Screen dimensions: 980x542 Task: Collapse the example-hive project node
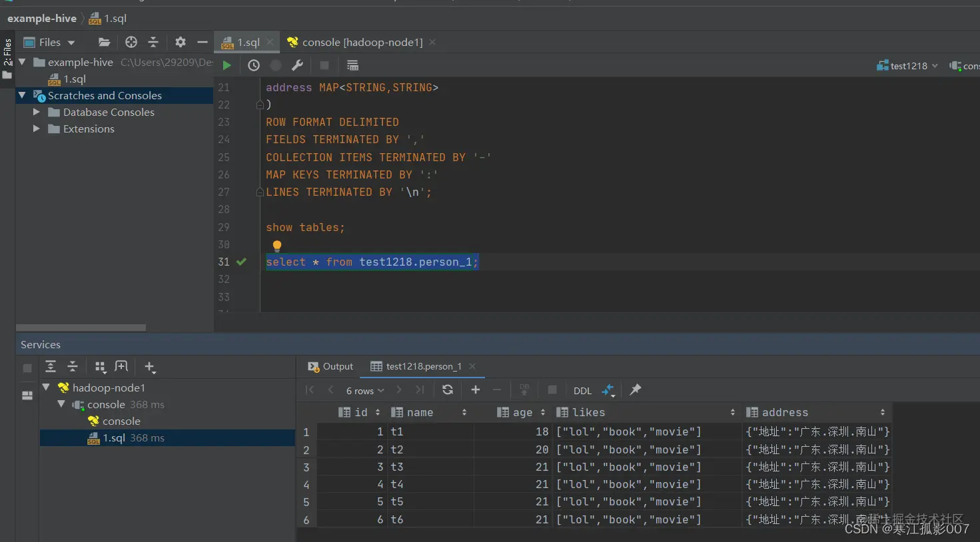pyautogui.click(x=22, y=61)
